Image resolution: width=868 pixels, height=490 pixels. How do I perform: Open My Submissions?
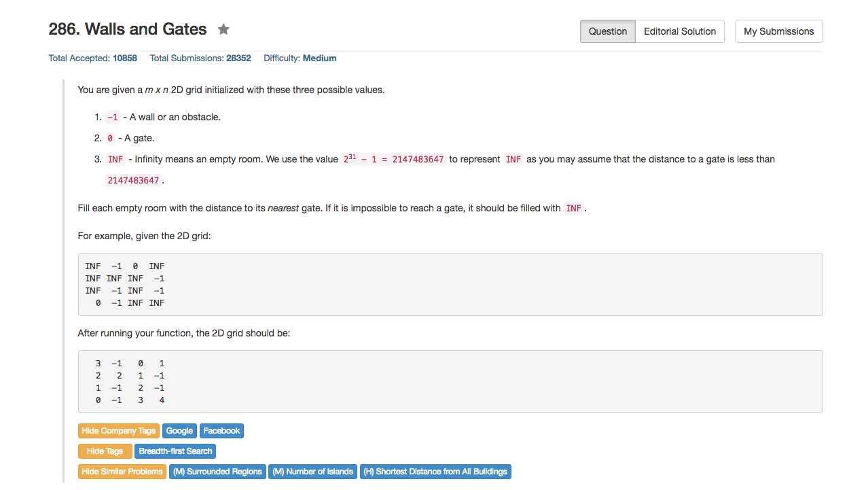778,31
